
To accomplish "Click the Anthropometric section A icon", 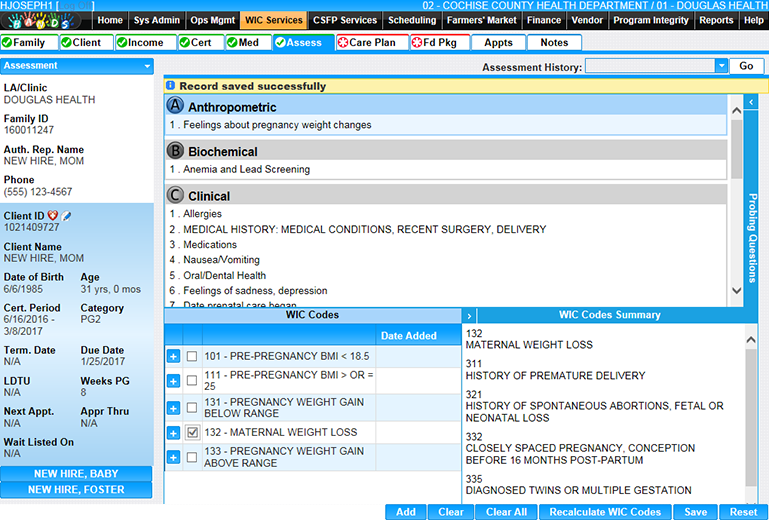I will [176, 107].
